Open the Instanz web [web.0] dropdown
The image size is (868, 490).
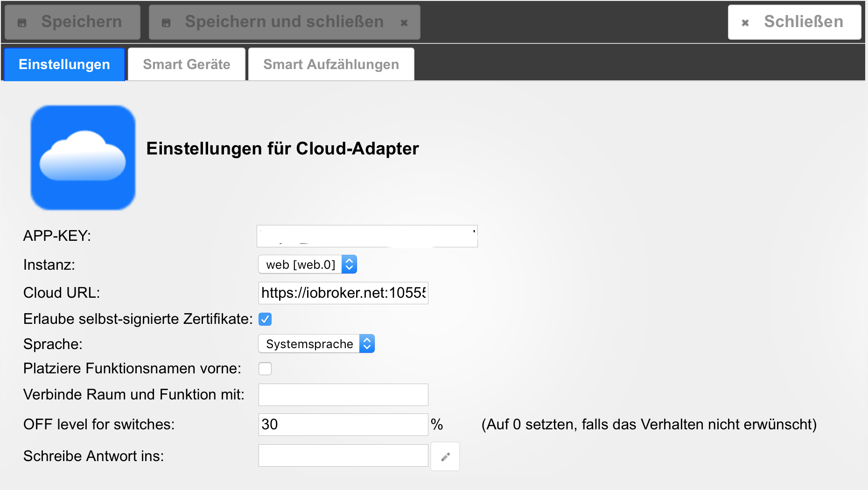pyautogui.click(x=308, y=265)
